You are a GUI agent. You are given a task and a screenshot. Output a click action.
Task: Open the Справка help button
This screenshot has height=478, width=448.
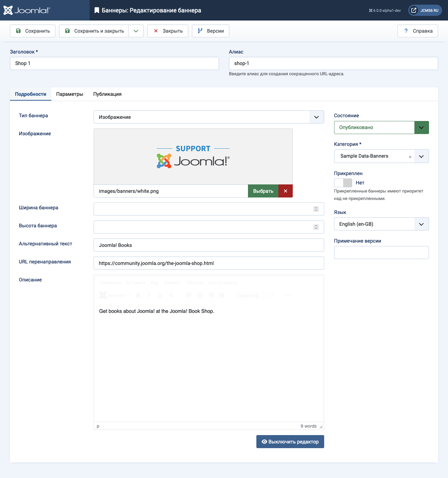418,31
